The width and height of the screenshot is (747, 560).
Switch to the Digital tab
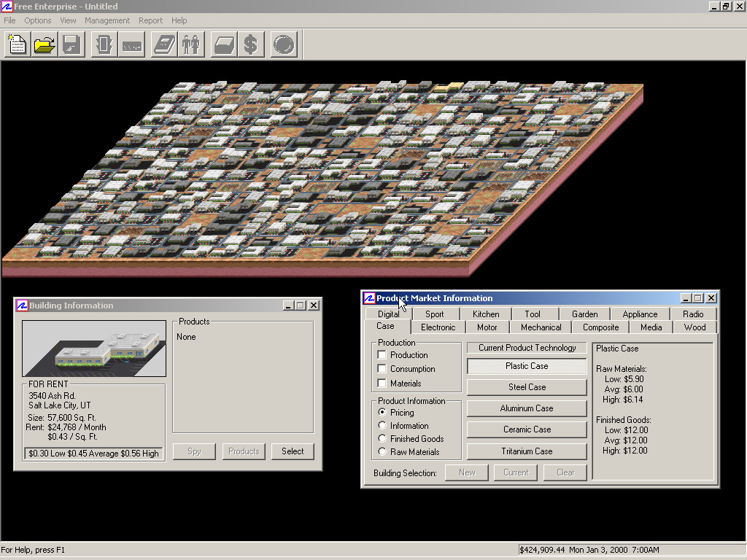click(388, 314)
